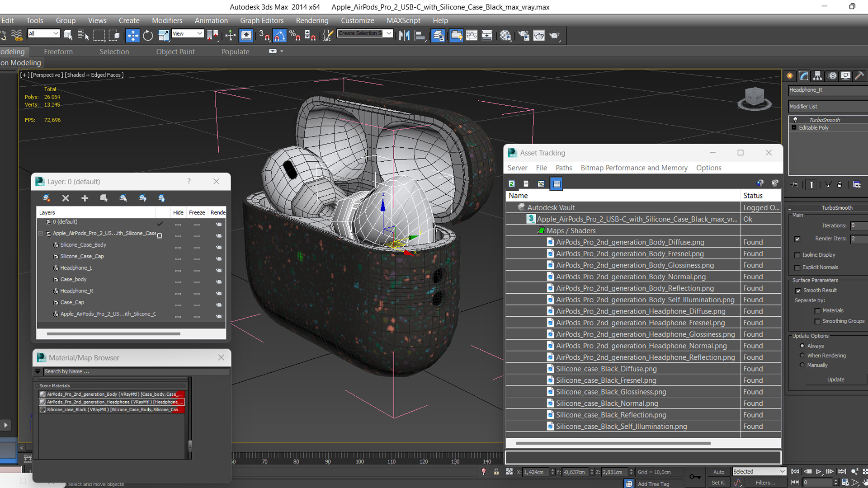Switch to Object Paint ribbon tab

coord(175,52)
